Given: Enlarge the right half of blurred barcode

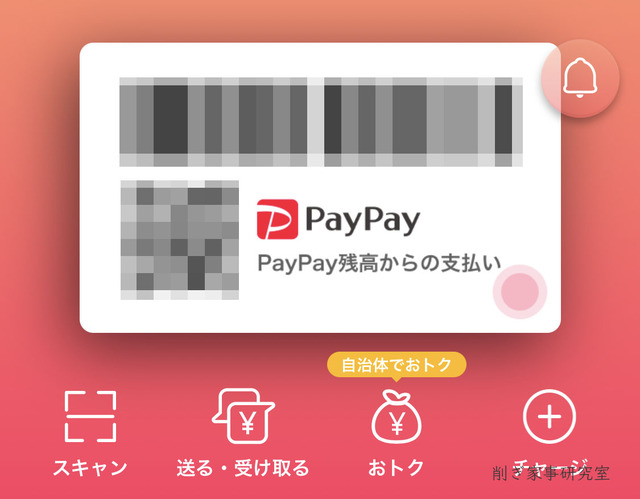Looking at the screenshot, I should (423, 122).
